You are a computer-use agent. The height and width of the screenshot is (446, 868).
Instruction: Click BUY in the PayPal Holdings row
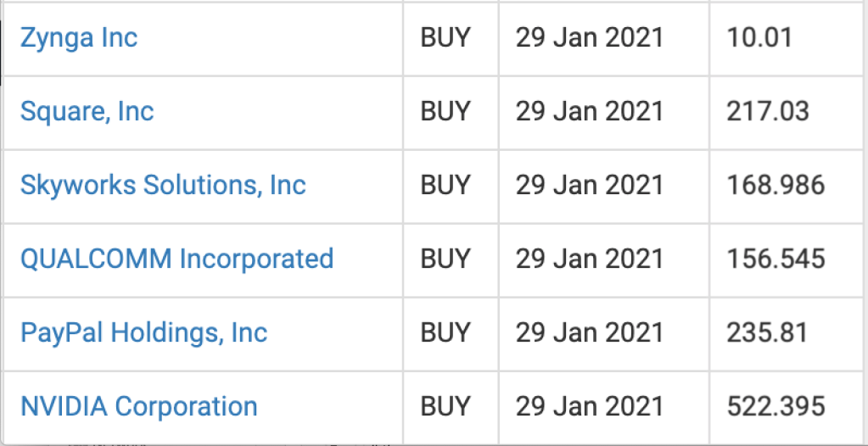[x=445, y=332]
